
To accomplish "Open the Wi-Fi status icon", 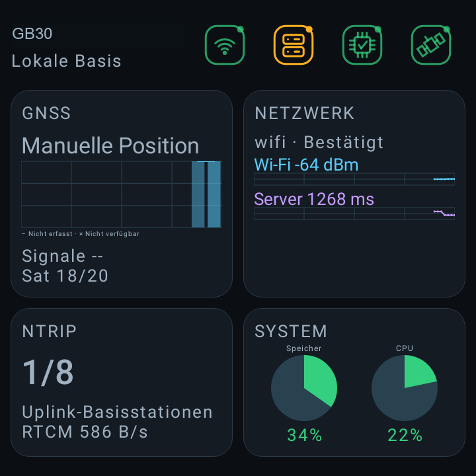I will pyautogui.click(x=225, y=45).
